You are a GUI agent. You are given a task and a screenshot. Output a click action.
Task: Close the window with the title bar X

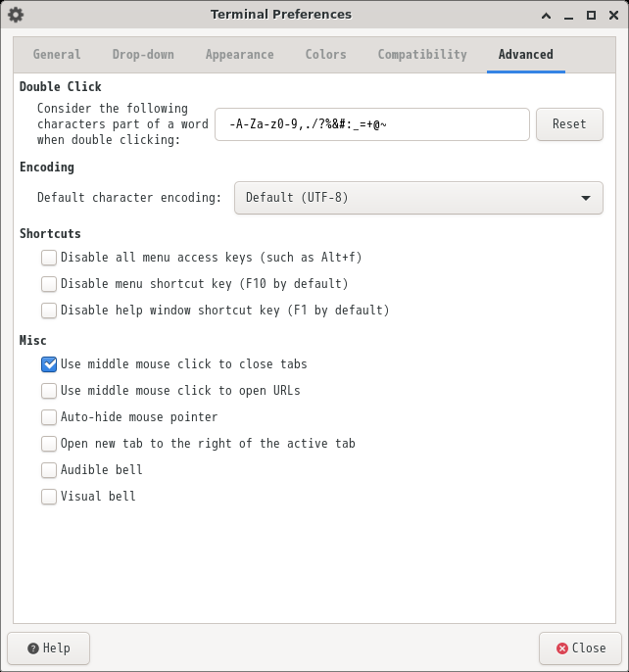(613, 16)
